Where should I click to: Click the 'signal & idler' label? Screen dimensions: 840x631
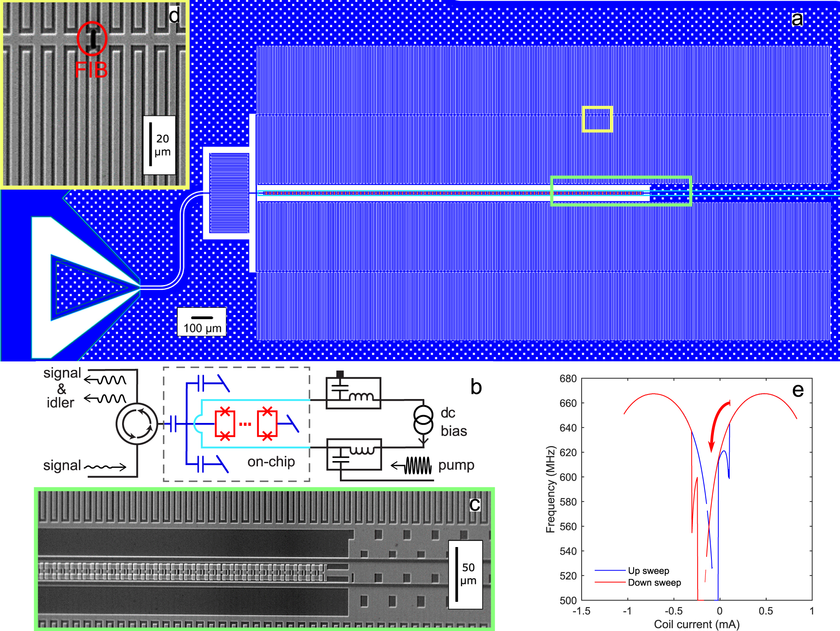[x=62, y=388]
